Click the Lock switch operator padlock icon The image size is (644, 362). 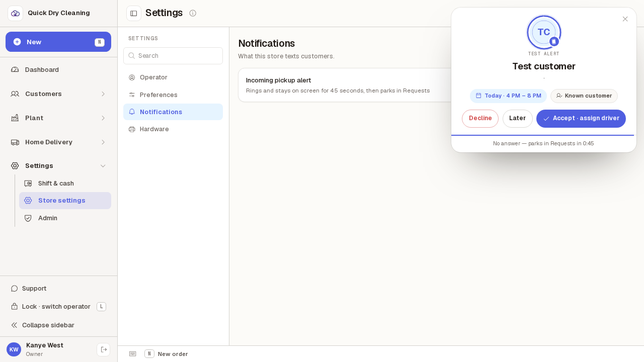pyautogui.click(x=15, y=307)
